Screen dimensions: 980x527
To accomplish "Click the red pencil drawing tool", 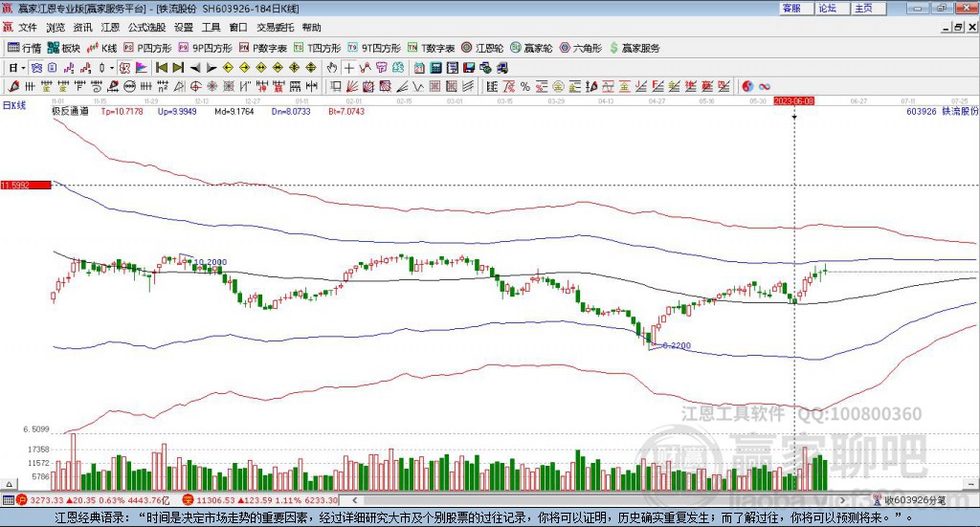I will [x=13, y=86].
